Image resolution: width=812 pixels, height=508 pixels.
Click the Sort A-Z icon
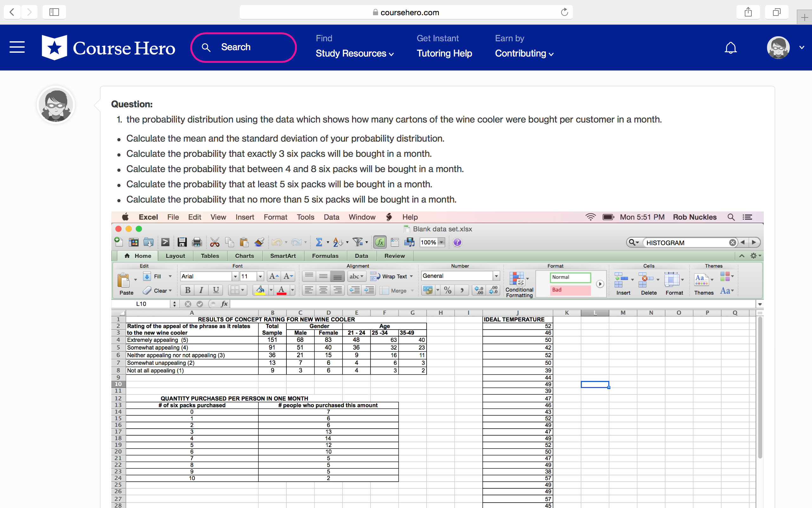[337, 242]
